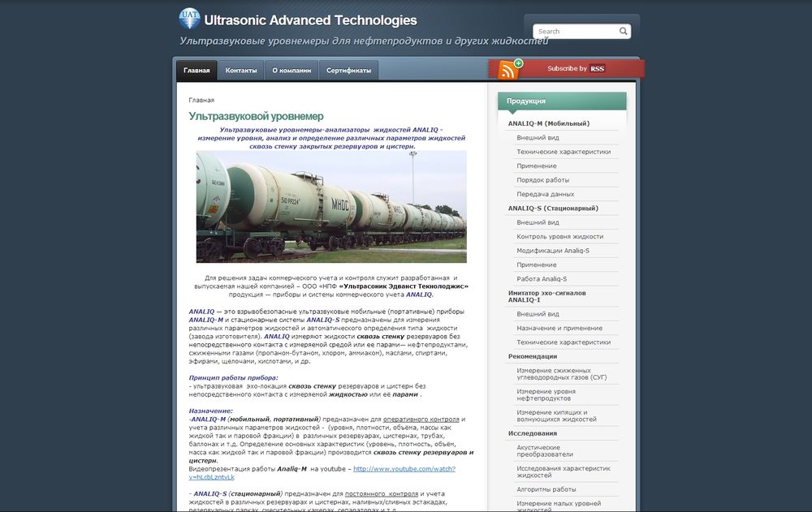
Task: Open Передача данных sidebar link
Action: click(x=546, y=194)
